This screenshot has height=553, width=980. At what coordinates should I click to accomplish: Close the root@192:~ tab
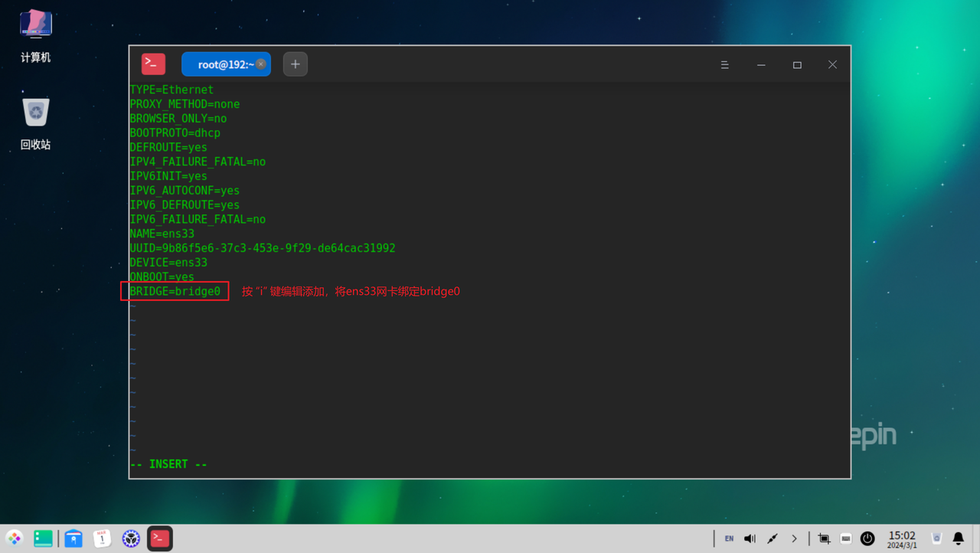point(261,64)
